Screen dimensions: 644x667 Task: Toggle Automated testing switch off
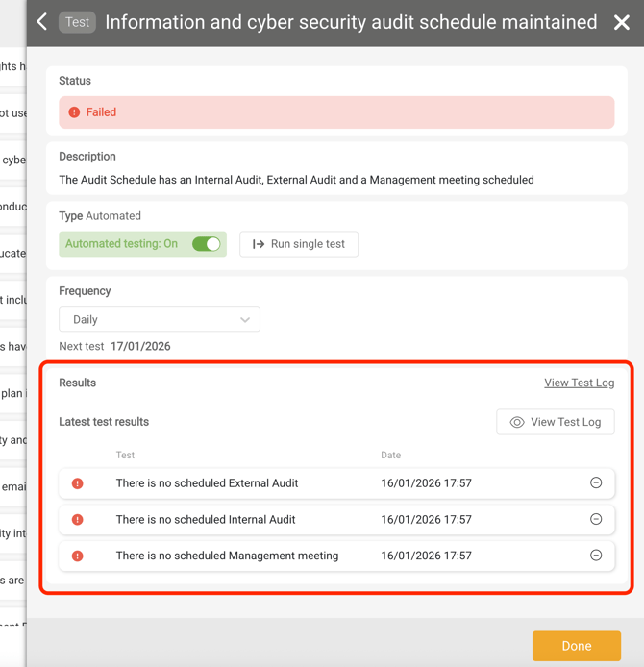[207, 244]
